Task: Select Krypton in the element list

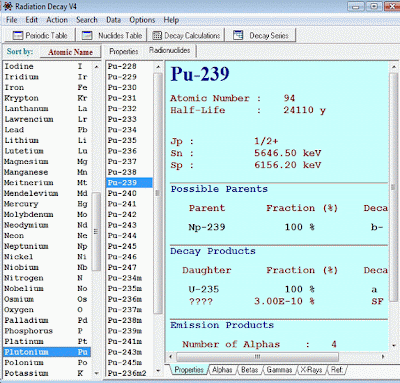Action: click(x=46, y=98)
